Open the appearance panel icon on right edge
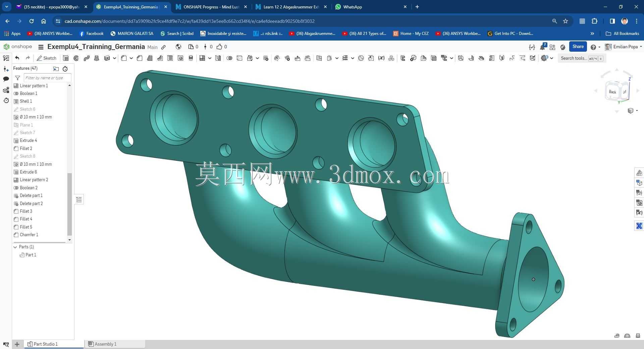 (639, 173)
